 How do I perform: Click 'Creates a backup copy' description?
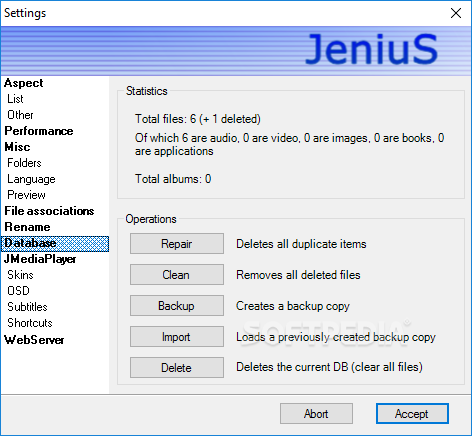[293, 306]
